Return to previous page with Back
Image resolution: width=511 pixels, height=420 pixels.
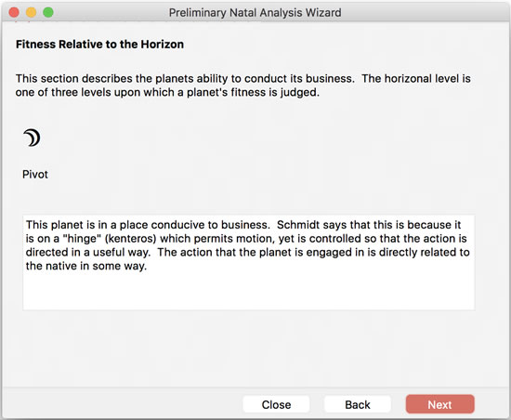[358, 404]
